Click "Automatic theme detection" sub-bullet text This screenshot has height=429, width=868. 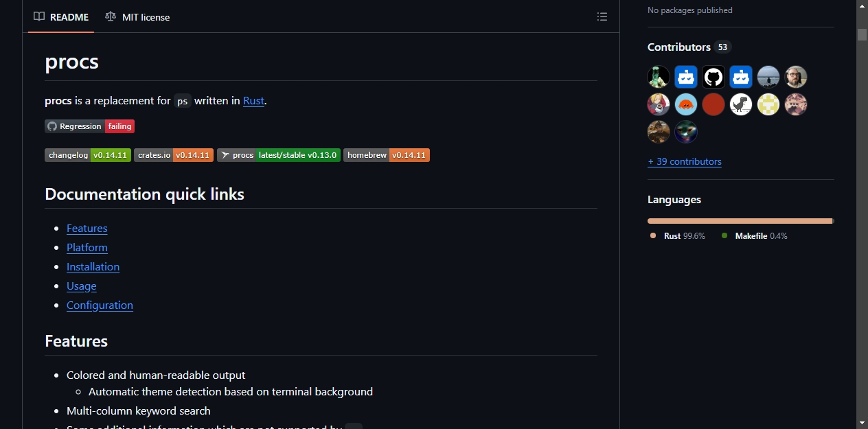[231, 391]
